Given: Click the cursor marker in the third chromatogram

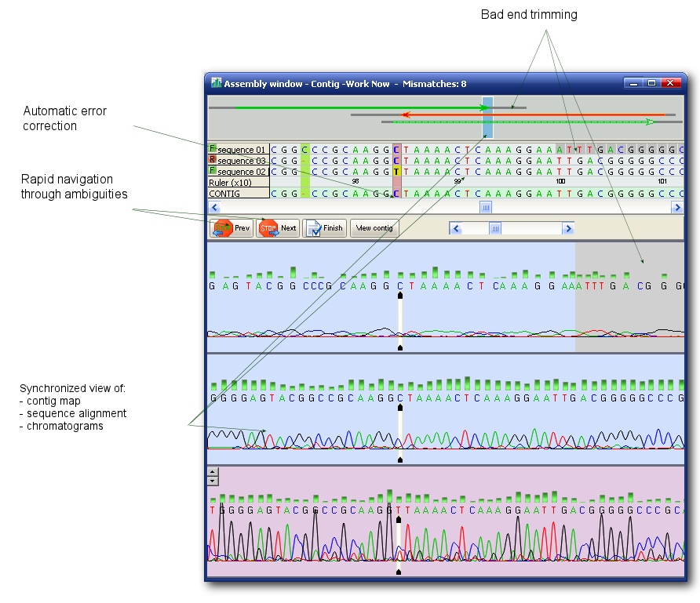Looking at the screenshot, I should [x=399, y=545].
